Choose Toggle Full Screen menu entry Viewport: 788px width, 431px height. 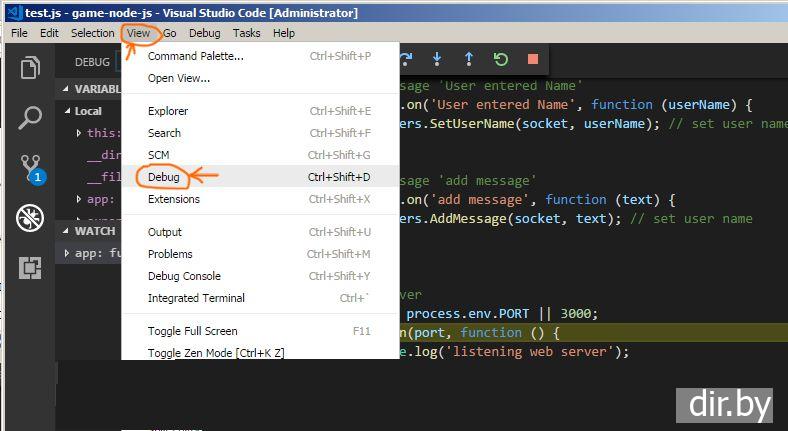260,331
